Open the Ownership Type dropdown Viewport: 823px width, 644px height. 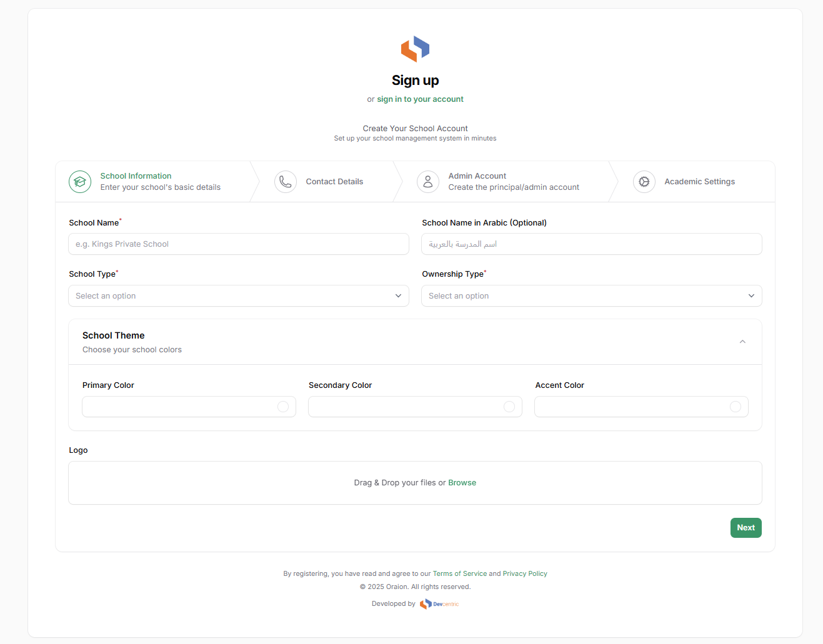pos(591,296)
